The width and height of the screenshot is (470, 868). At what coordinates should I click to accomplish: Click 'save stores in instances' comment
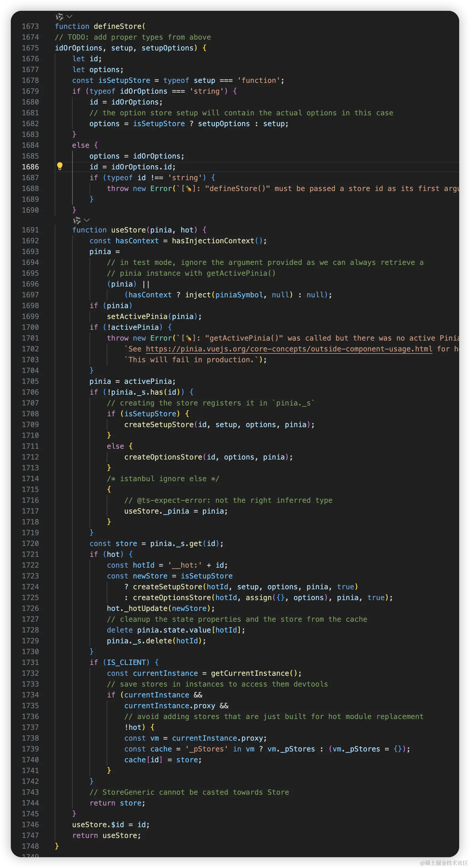coord(218,684)
